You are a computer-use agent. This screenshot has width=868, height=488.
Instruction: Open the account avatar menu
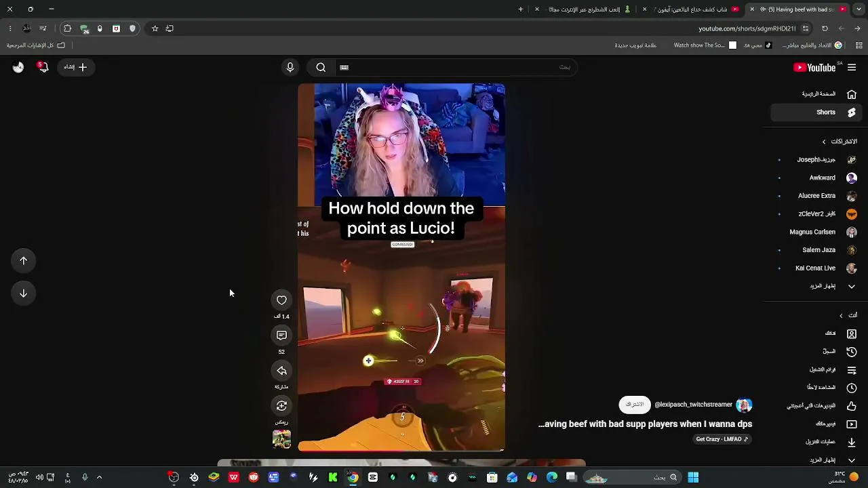[x=18, y=67]
